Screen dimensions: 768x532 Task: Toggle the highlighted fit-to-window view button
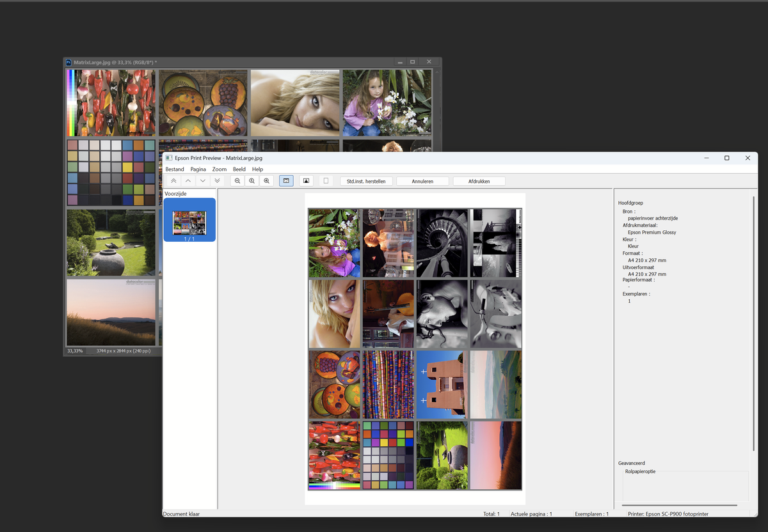(x=286, y=181)
